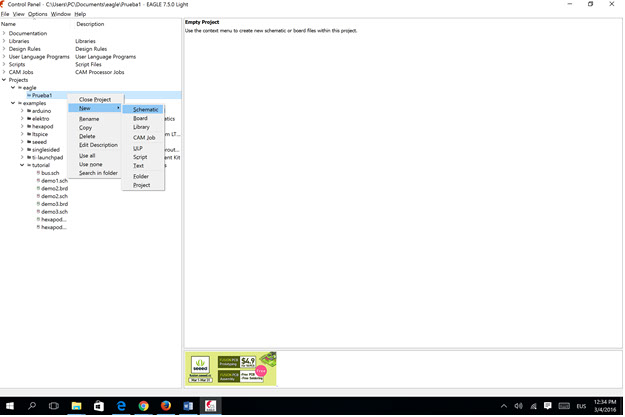Open the taskbar clock showing 12:34 PM

point(605,406)
